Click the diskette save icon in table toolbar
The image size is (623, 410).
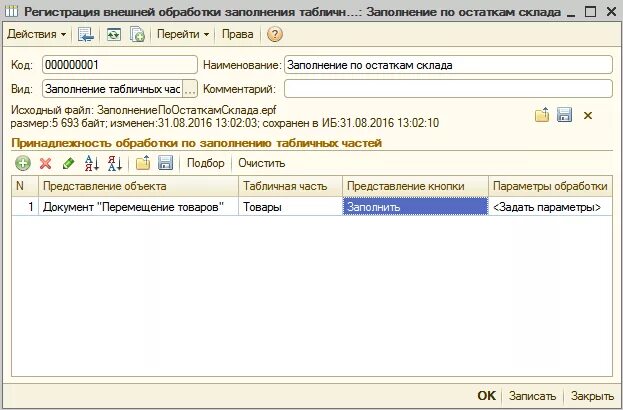tap(165, 163)
